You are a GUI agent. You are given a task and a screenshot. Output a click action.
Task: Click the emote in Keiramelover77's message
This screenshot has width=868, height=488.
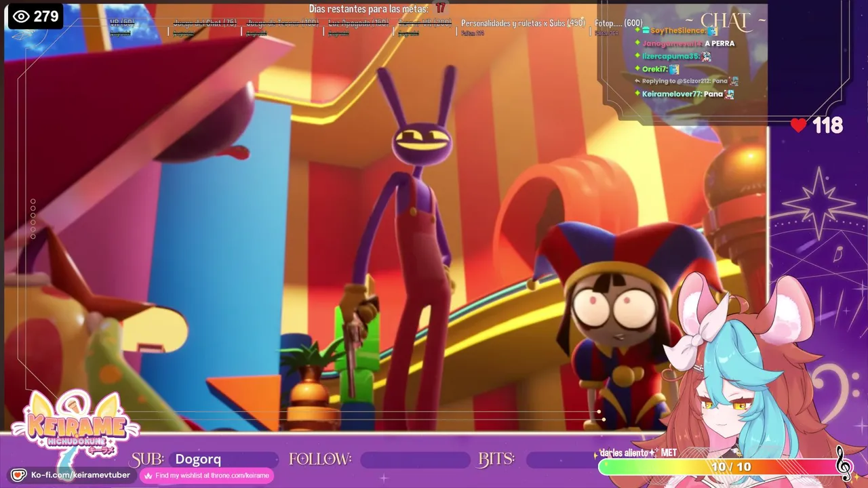[x=729, y=94]
